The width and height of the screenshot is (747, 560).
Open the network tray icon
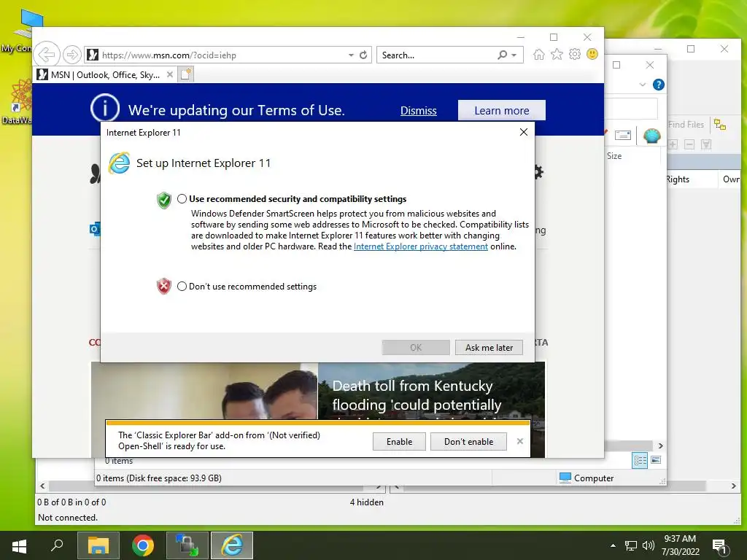pyautogui.click(x=631, y=545)
